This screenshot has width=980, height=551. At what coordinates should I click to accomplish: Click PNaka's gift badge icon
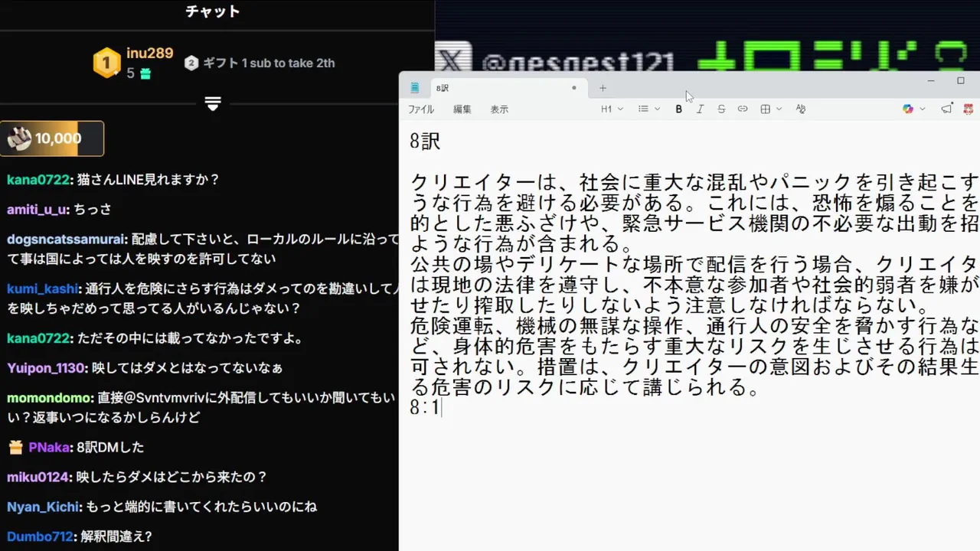point(15,447)
